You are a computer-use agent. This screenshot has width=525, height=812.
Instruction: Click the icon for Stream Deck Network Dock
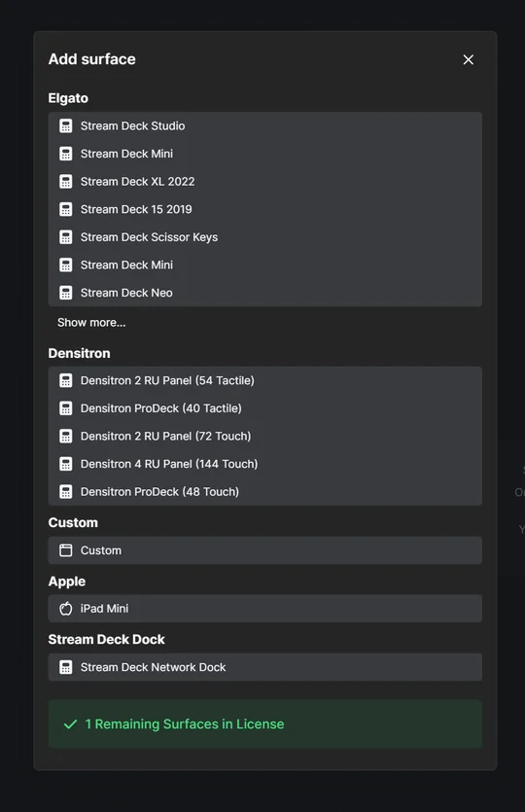point(66,667)
